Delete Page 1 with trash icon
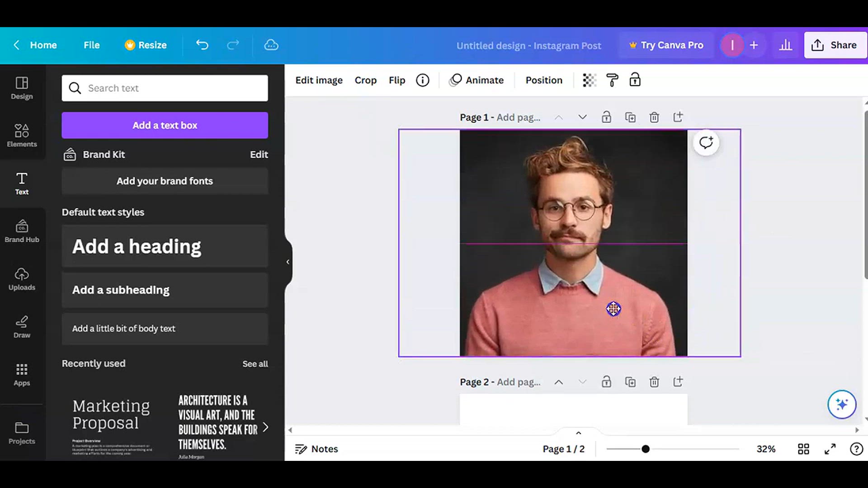The width and height of the screenshot is (868, 488). (654, 117)
